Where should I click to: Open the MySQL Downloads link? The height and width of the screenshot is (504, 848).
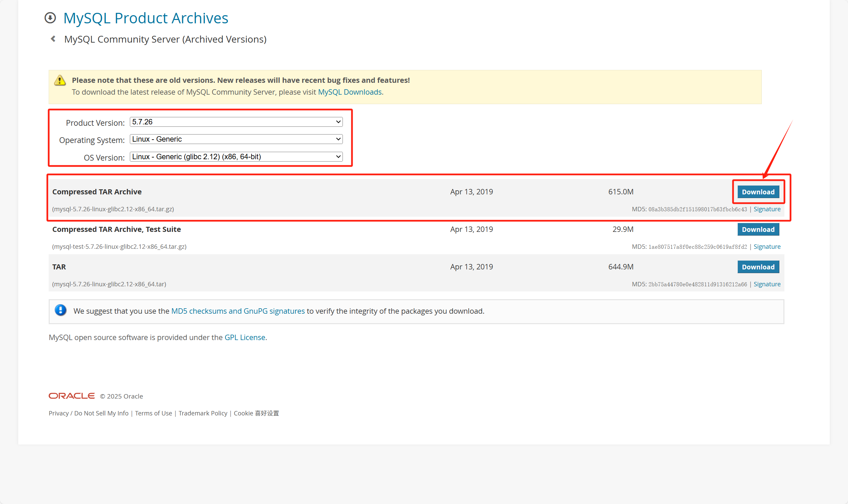[x=350, y=92]
